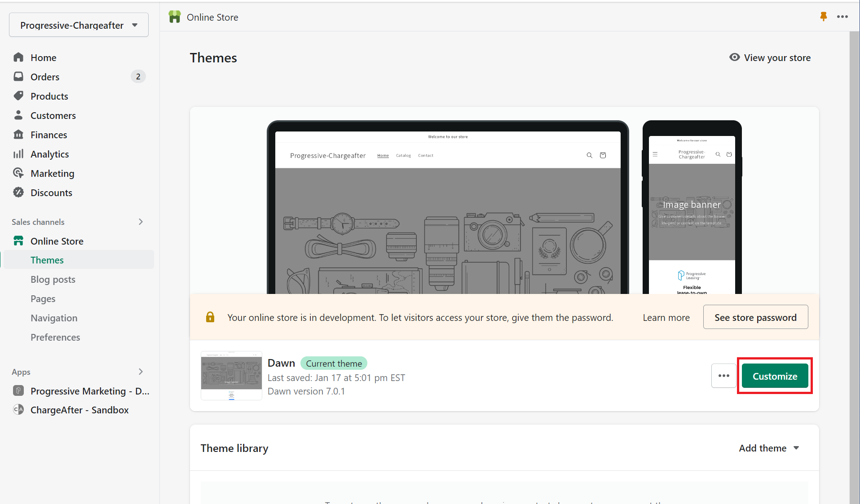Click the Analytics bar chart icon
Image resolution: width=860 pixels, height=504 pixels.
tap(18, 154)
